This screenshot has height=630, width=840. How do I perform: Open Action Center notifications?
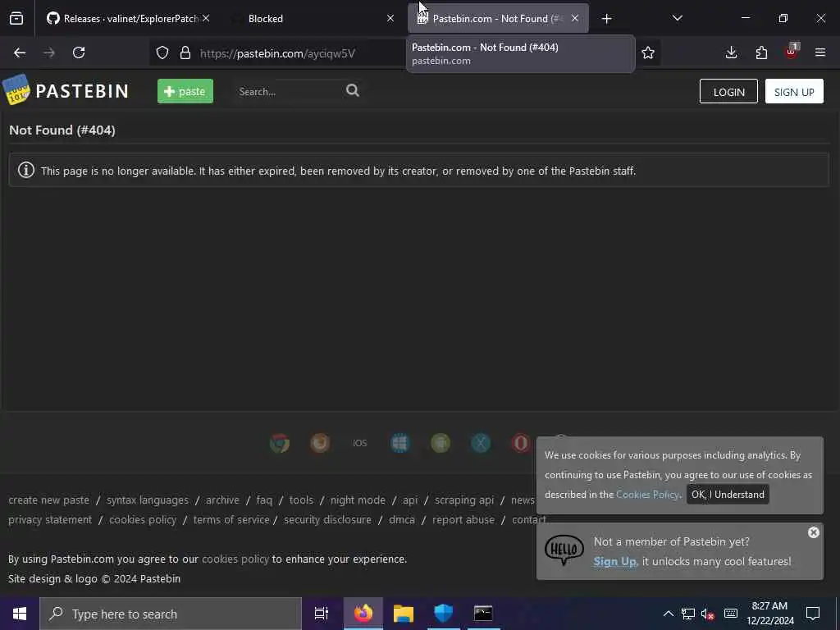click(813, 614)
